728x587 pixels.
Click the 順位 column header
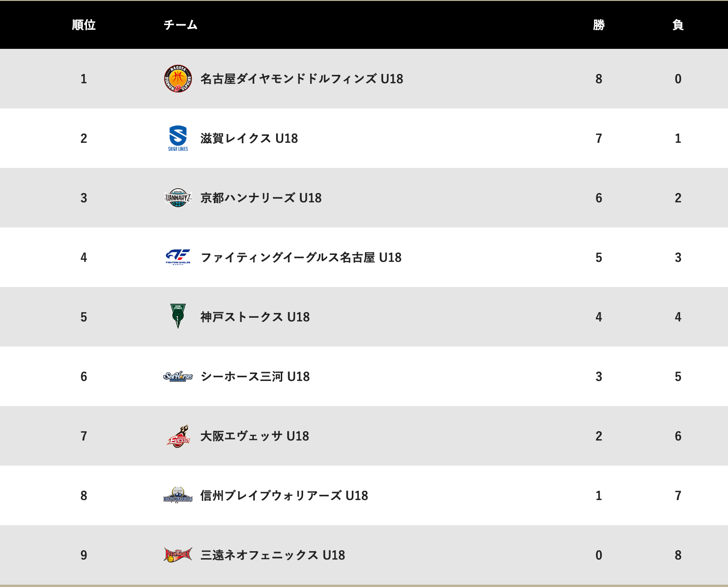pos(84,25)
